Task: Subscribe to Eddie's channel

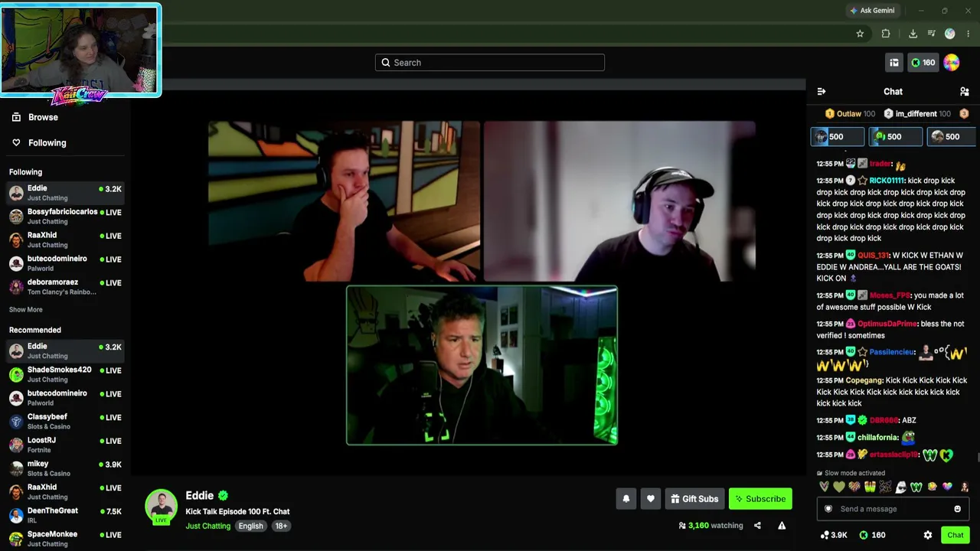Action: [760, 499]
